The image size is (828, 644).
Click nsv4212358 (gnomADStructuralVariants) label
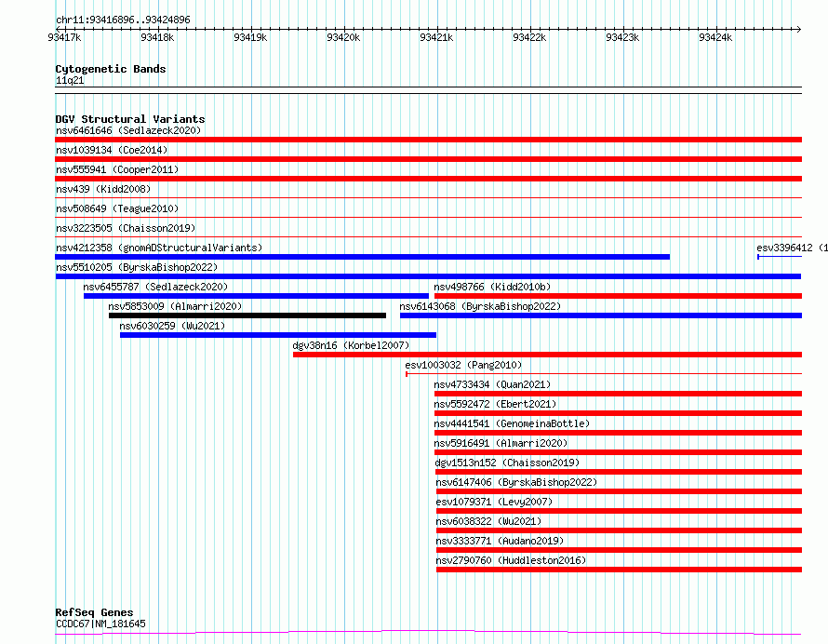(159, 248)
